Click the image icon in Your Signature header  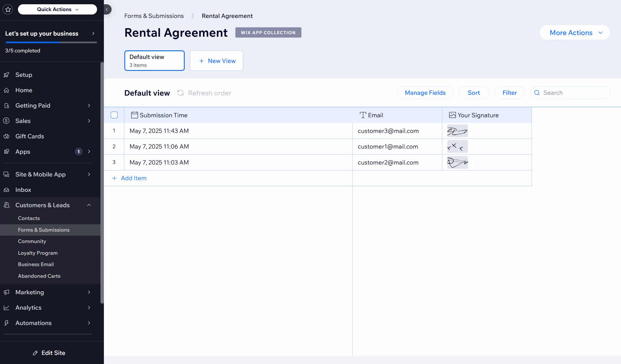452,115
